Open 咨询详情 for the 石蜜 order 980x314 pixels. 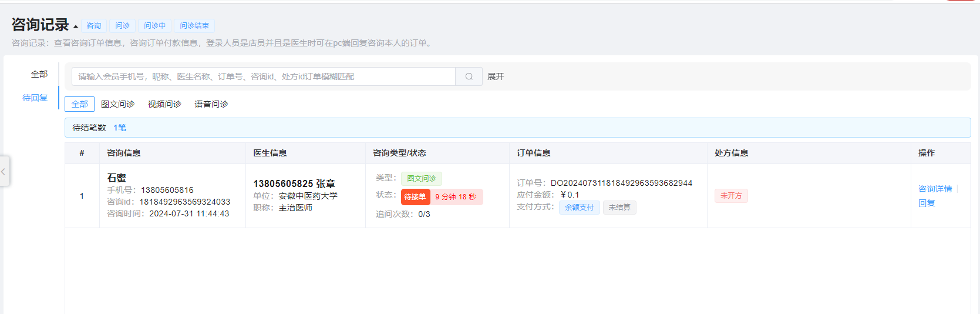tap(935, 189)
